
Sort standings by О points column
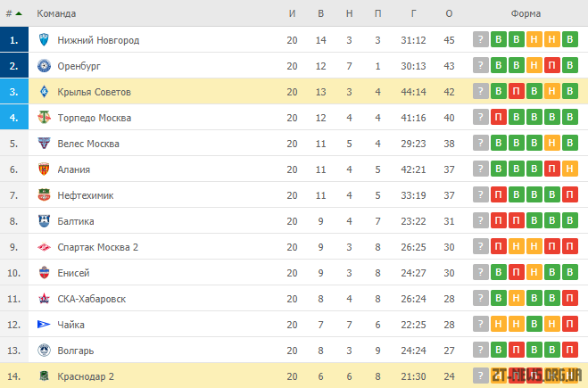click(x=449, y=13)
